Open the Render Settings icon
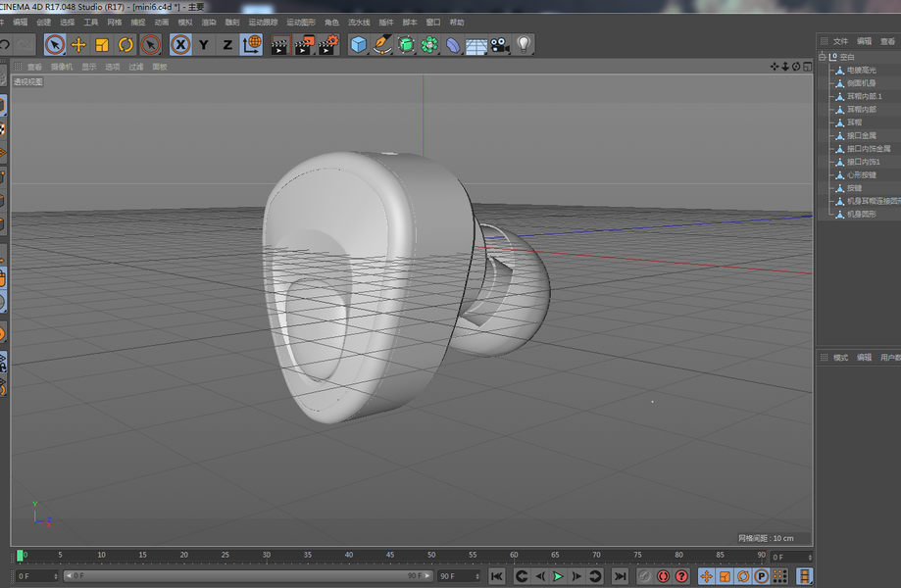901x588 pixels. pyautogui.click(x=328, y=45)
